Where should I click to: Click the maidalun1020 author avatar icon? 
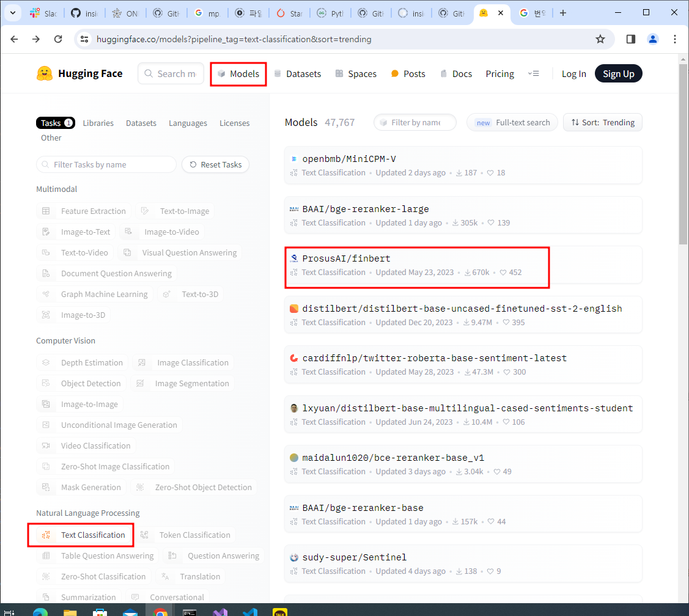coord(294,458)
